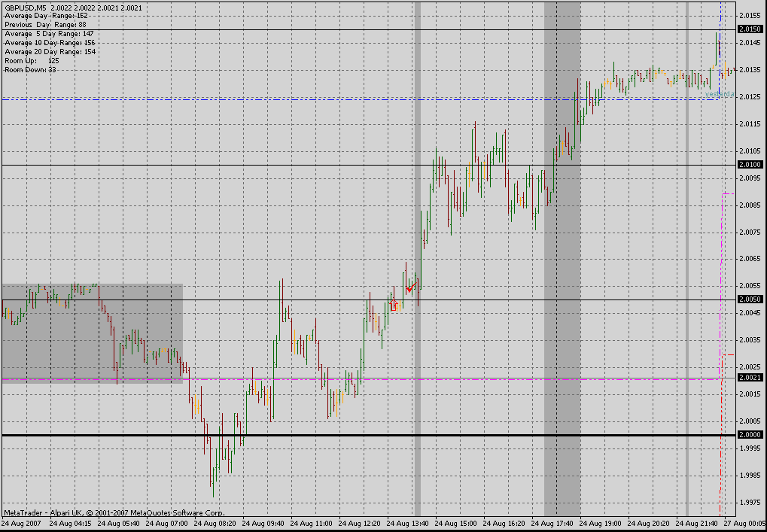Click 'Average 20 Day Range: 154' text
The image size is (767, 532).
tap(50, 52)
